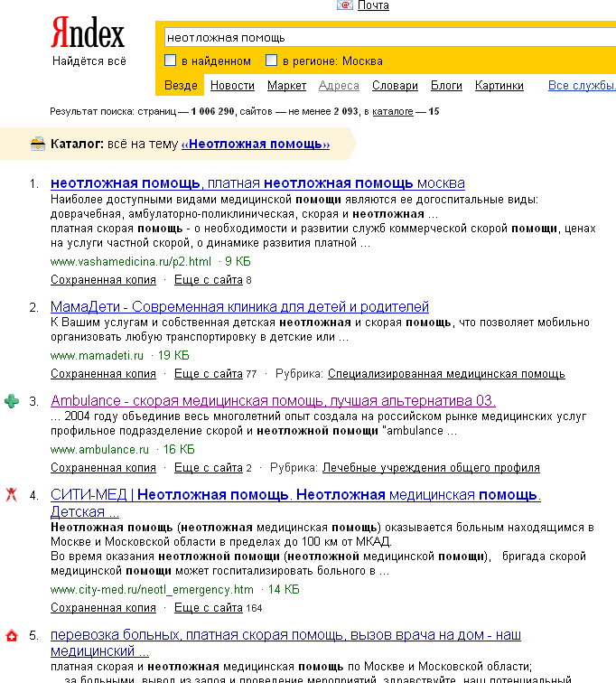
Task: Open rubric 'Специализированная медицинская помощь'
Action: [446, 374]
